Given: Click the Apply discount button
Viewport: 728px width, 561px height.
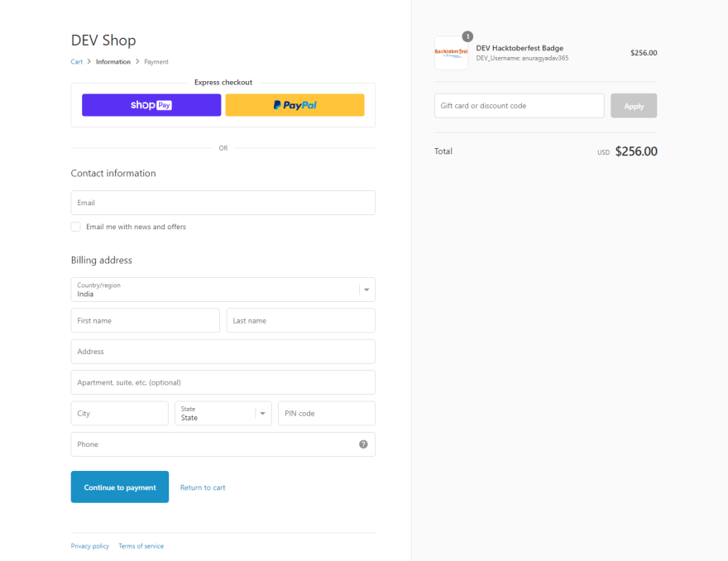Looking at the screenshot, I should (x=634, y=106).
